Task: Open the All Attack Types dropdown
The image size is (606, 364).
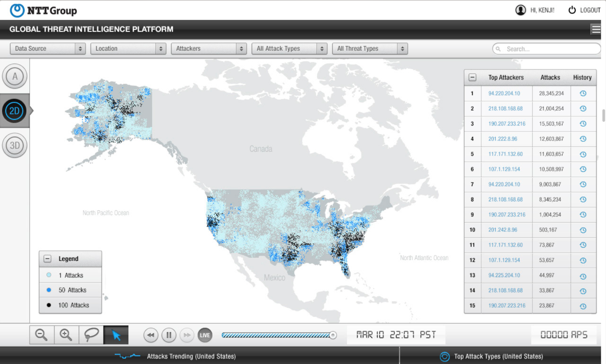Action: click(x=289, y=49)
